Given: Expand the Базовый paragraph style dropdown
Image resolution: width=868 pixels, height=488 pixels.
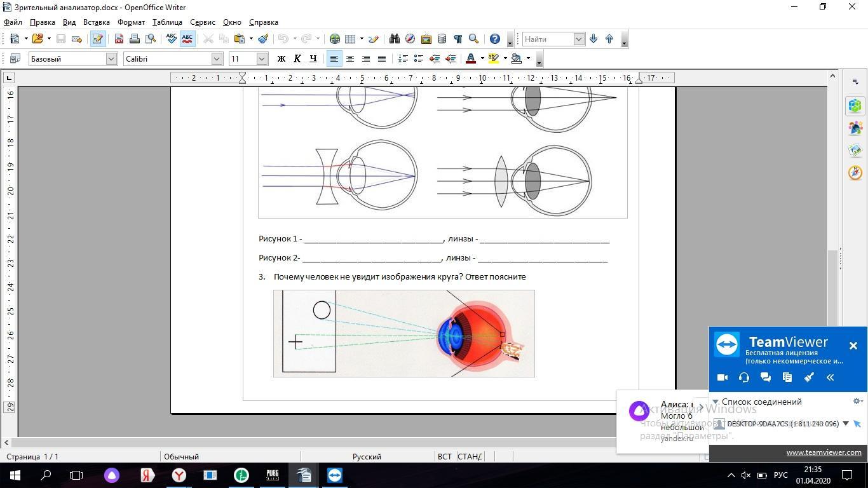Looking at the screenshot, I should point(111,58).
